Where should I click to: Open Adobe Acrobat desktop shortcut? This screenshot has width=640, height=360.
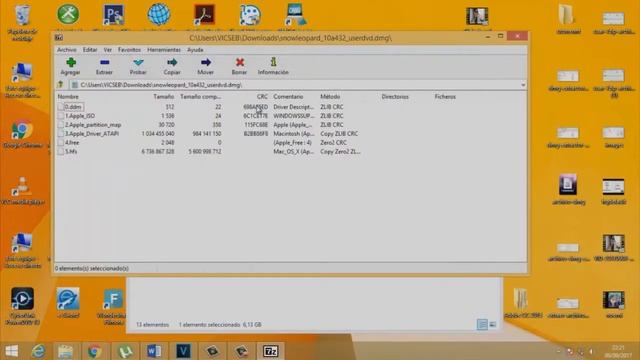coord(204,16)
